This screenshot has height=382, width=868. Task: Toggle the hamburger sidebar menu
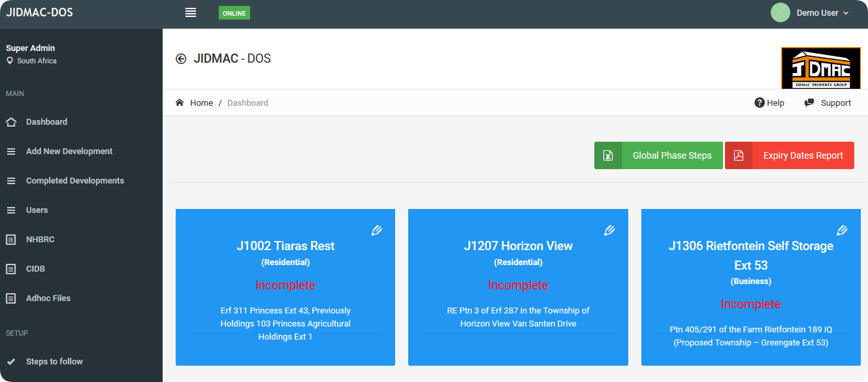click(191, 12)
